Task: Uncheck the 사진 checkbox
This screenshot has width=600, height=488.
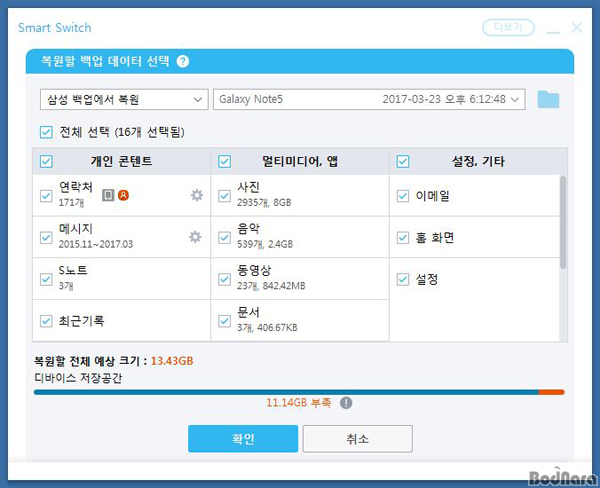Action: (224, 196)
